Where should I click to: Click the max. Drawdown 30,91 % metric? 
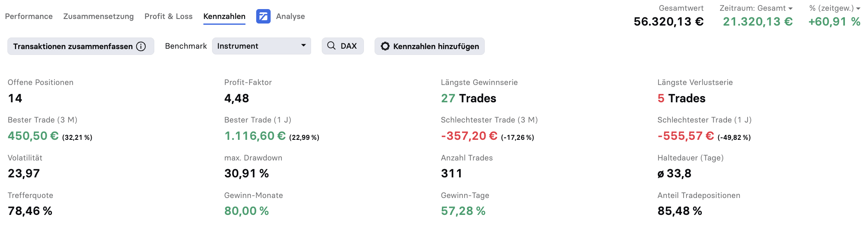pos(247,174)
